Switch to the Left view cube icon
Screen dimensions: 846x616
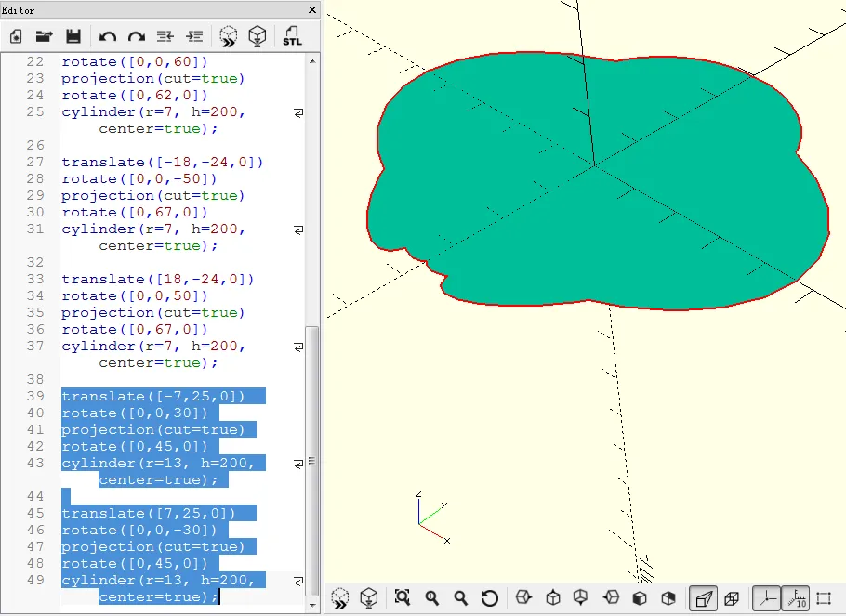coord(611,597)
